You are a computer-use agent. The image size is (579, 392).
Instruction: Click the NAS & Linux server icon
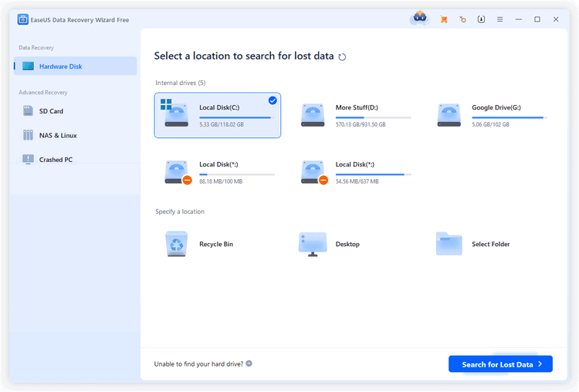28,135
